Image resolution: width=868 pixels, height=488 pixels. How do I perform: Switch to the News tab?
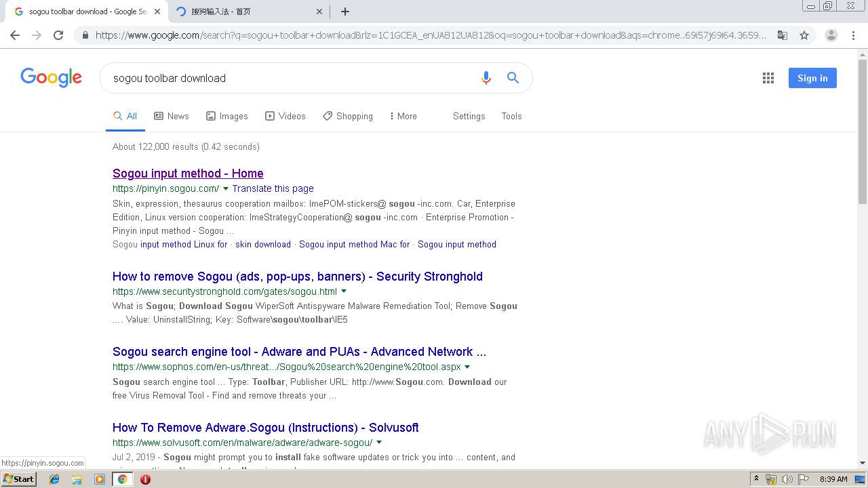click(x=172, y=116)
